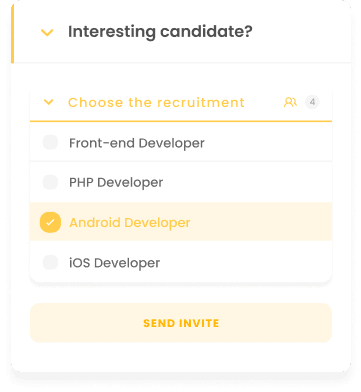The height and width of the screenshot is (392, 361).
Task: Check the PHP Developer checkbox
Action: (50, 182)
